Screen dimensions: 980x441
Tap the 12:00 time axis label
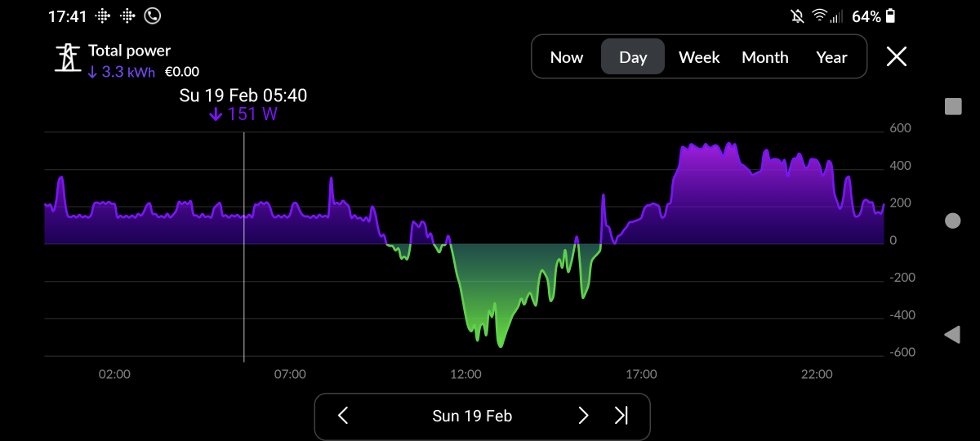[x=465, y=374]
